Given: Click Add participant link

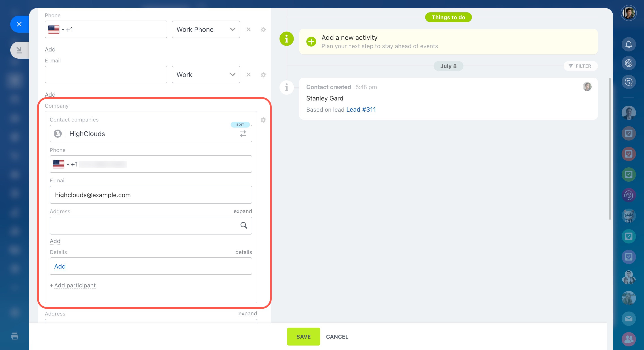Looking at the screenshot, I should [x=75, y=285].
